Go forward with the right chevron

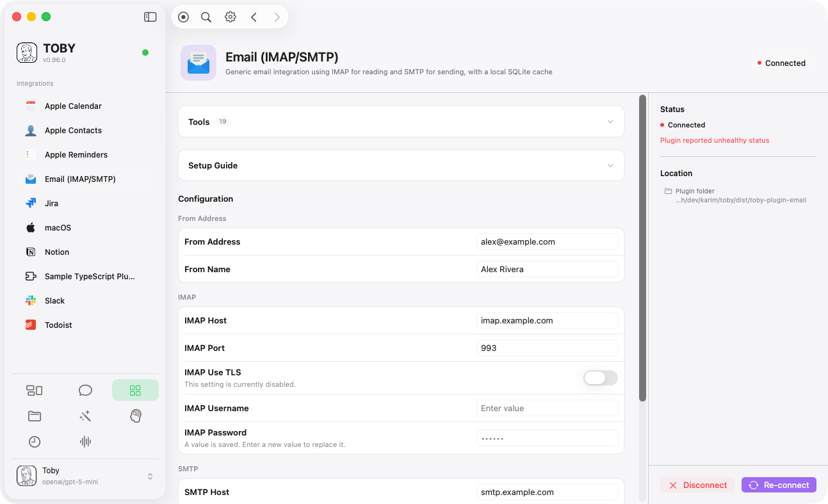(277, 17)
